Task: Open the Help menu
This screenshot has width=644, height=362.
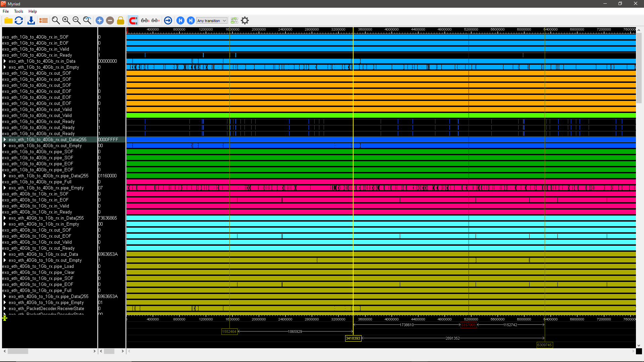Action: coord(33,11)
